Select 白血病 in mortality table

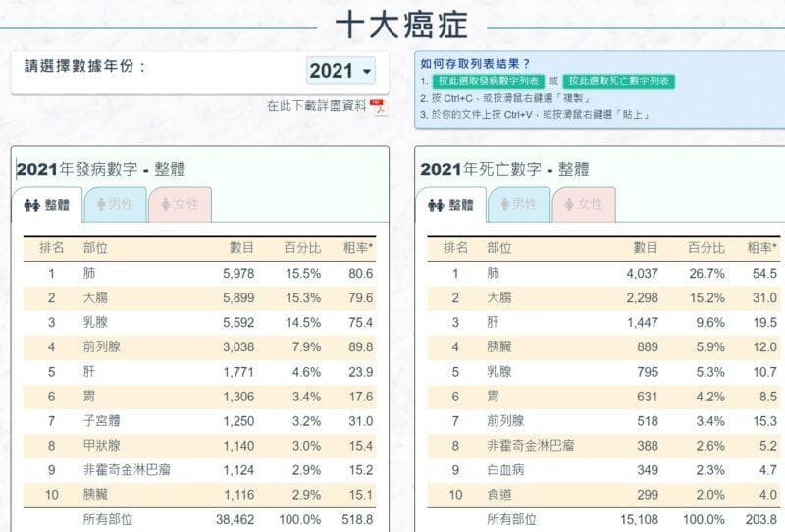(x=505, y=470)
